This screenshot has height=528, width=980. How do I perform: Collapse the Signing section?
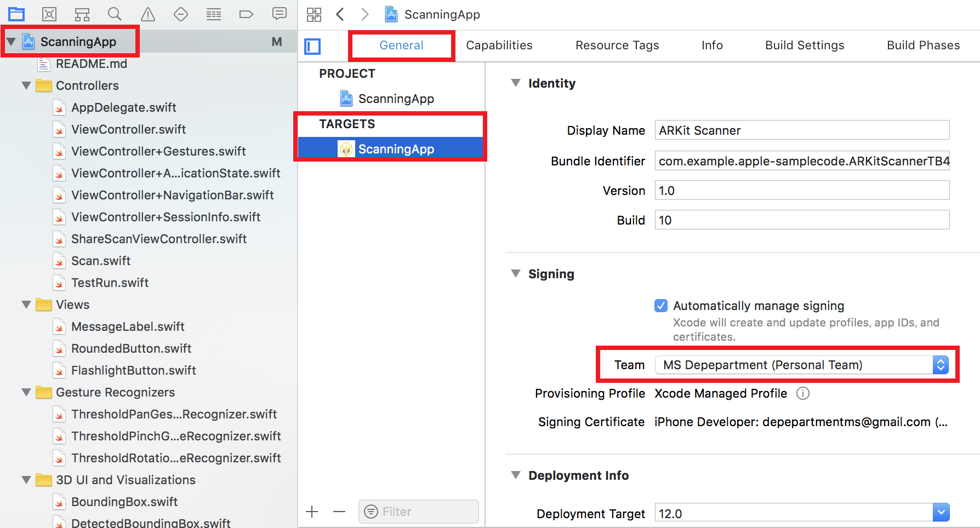coord(516,273)
